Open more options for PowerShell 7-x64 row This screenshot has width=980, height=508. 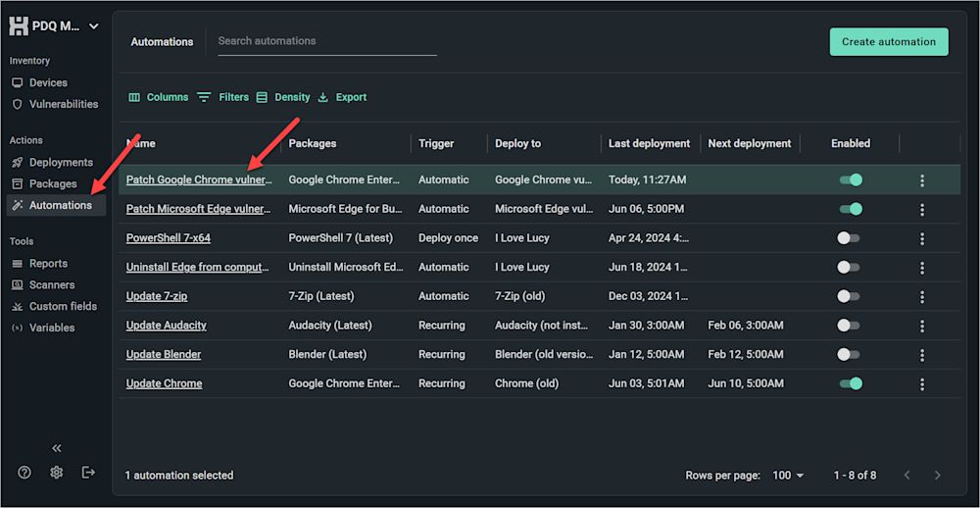pos(922,239)
